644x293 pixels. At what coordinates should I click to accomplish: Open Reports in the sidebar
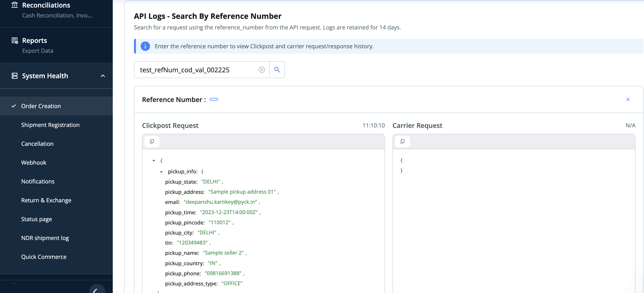point(34,41)
